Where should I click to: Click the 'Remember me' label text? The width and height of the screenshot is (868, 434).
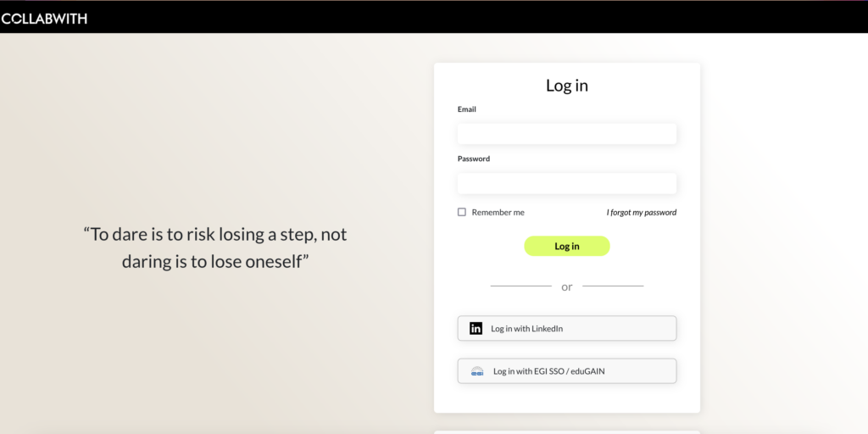498,212
